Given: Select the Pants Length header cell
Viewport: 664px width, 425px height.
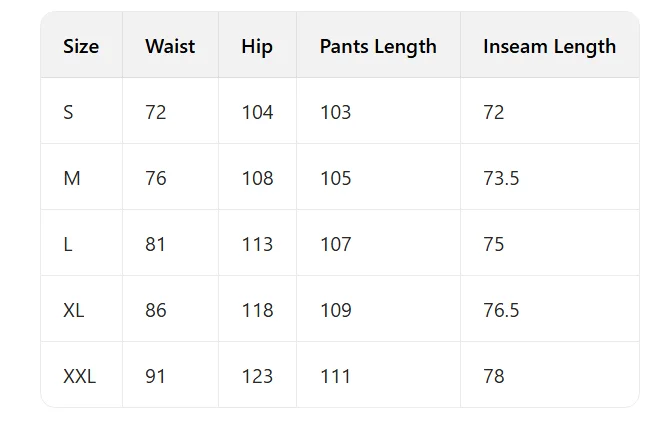Looking at the screenshot, I should pos(378,46).
